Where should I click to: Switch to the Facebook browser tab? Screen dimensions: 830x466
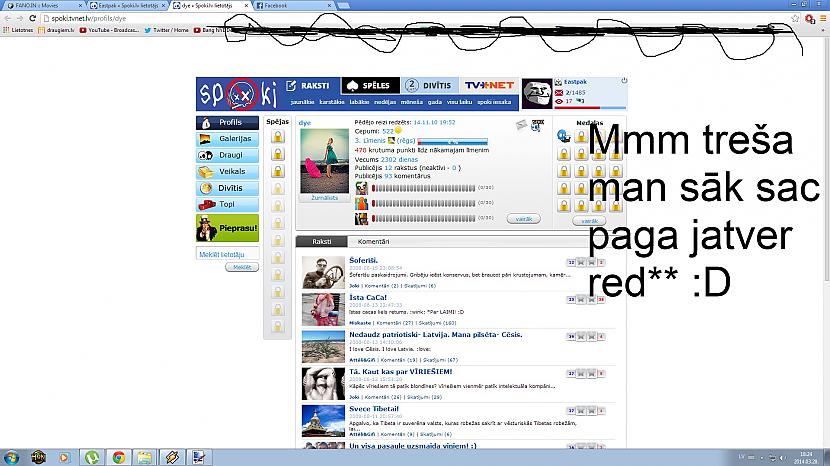click(294, 5)
